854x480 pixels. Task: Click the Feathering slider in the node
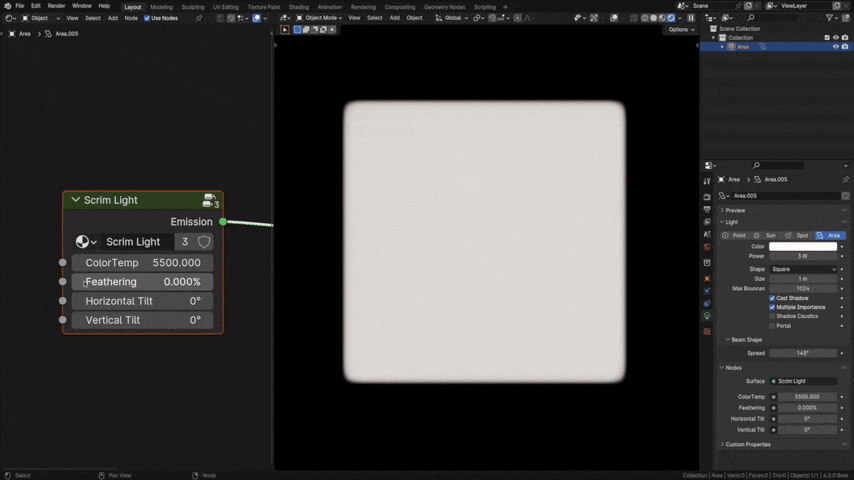(x=142, y=282)
